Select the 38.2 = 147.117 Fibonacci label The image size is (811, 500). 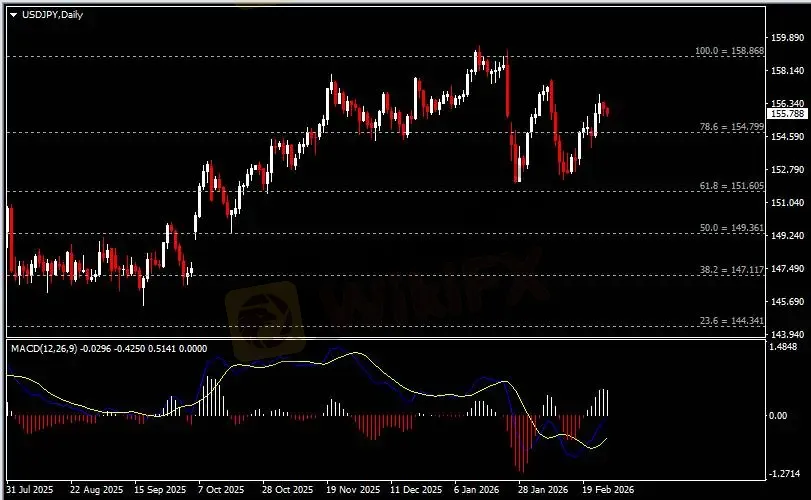click(x=733, y=270)
